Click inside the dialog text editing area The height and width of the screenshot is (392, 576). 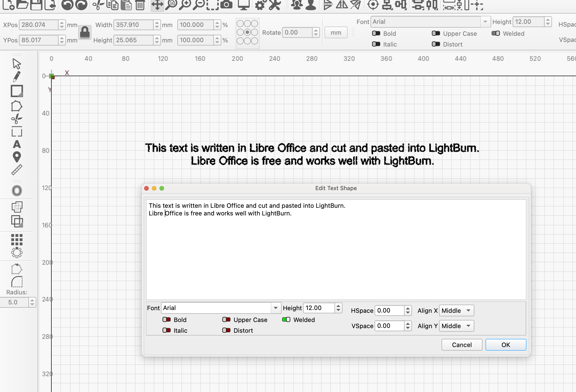336,249
